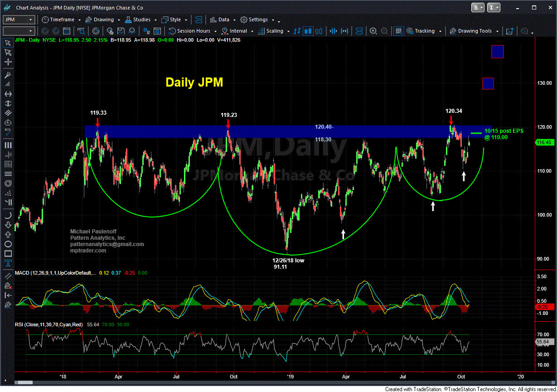Screen dimensions: 557x392
Task: Open the Interval menu
Action: coord(237,31)
